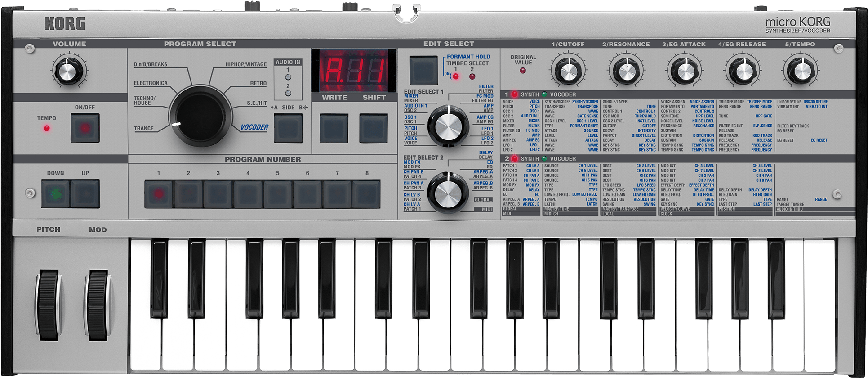Screen dimensions: 868x378
Task: Push the WRITE button
Action: [x=334, y=128]
